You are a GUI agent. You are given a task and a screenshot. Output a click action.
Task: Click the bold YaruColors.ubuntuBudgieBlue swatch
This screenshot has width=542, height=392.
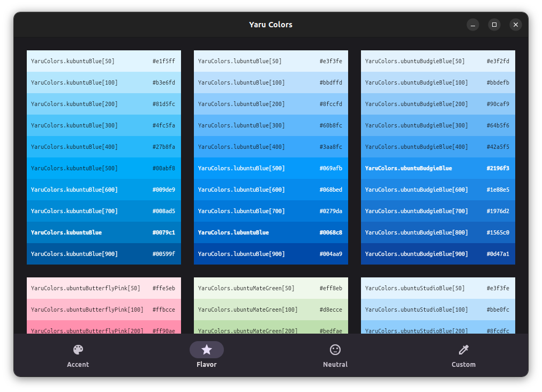click(x=438, y=168)
